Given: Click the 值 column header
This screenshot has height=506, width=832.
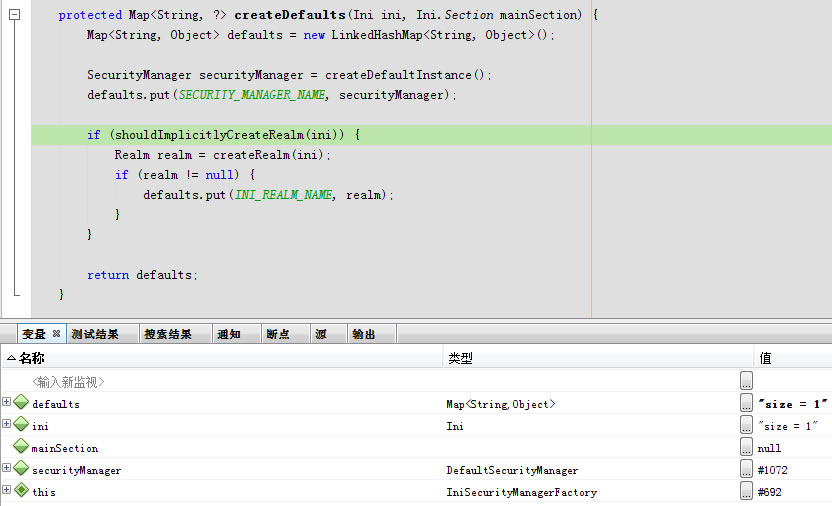Looking at the screenshot, I should pos(793,358).
